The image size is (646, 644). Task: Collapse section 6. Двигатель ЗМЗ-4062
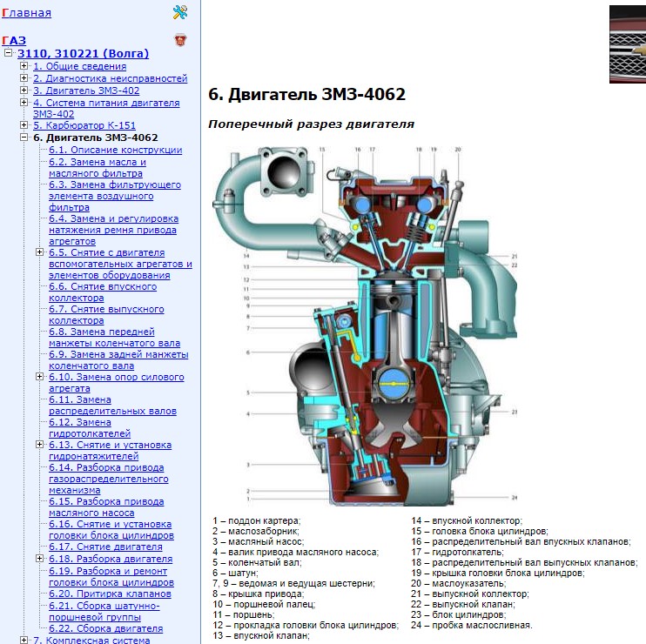click(x=24, y=138)
